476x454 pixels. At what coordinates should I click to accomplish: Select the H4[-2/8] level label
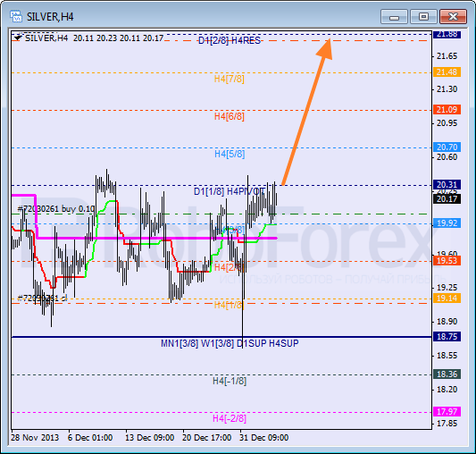click(x=230, y=419)
